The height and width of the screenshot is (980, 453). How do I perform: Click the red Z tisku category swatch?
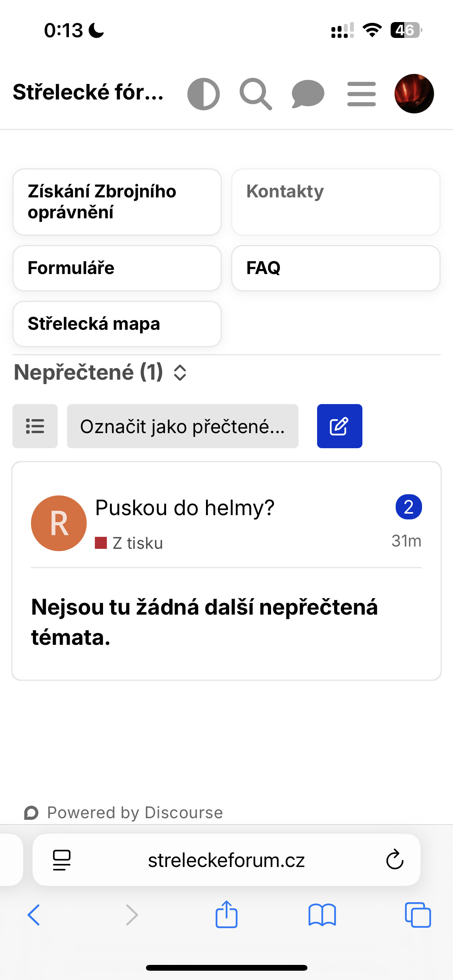tap(101, 543)
